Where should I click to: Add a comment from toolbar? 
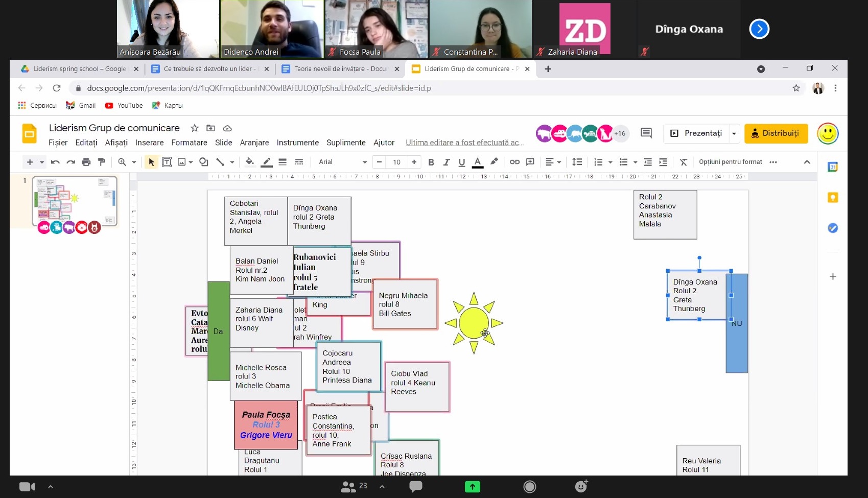pos(530,162)
